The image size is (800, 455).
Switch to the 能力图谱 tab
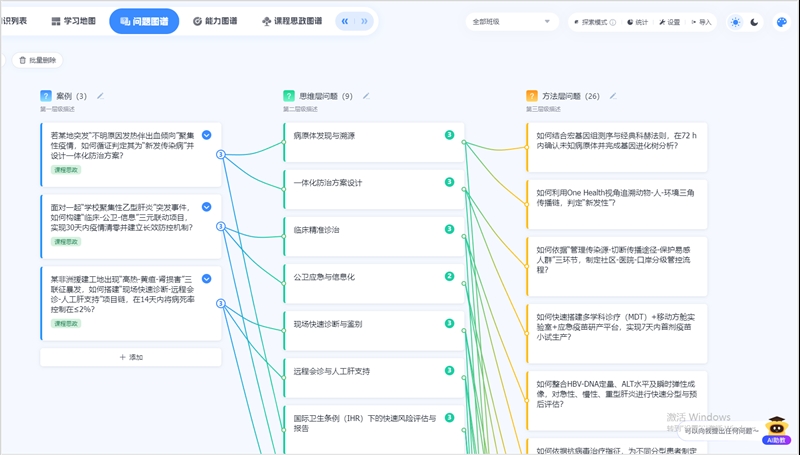[215, 21]
